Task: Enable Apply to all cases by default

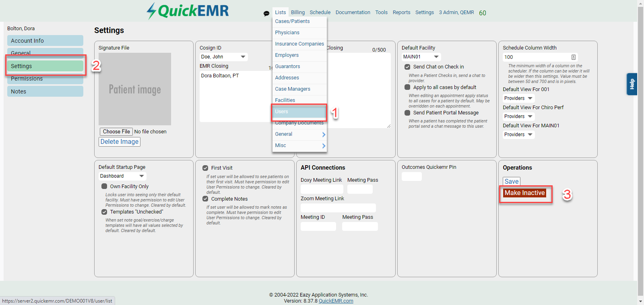Action: click(x=407, y=87)
